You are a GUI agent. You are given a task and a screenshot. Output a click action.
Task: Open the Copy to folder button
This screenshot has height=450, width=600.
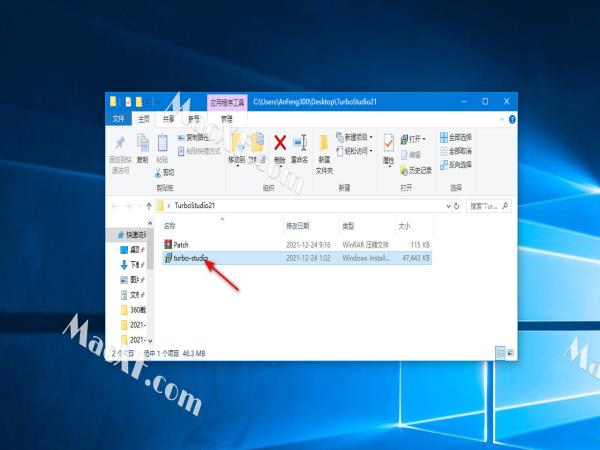(x=257, y=148)
